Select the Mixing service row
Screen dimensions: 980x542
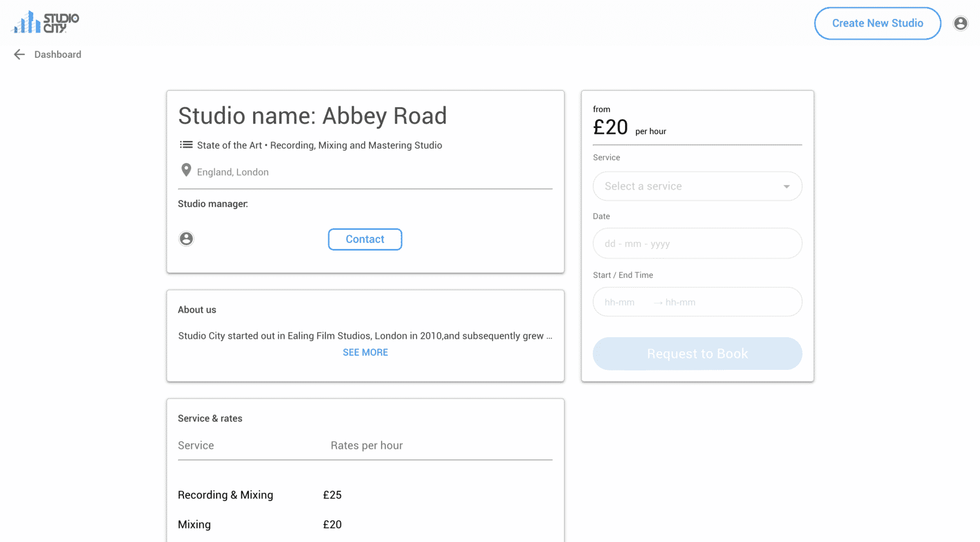point(365,525)
